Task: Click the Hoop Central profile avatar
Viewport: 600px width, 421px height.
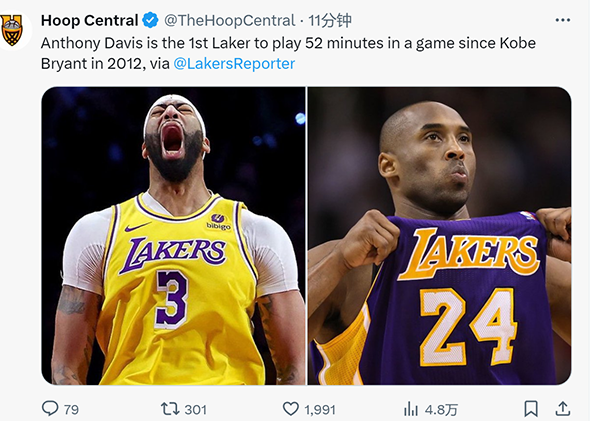Action: 13,30
